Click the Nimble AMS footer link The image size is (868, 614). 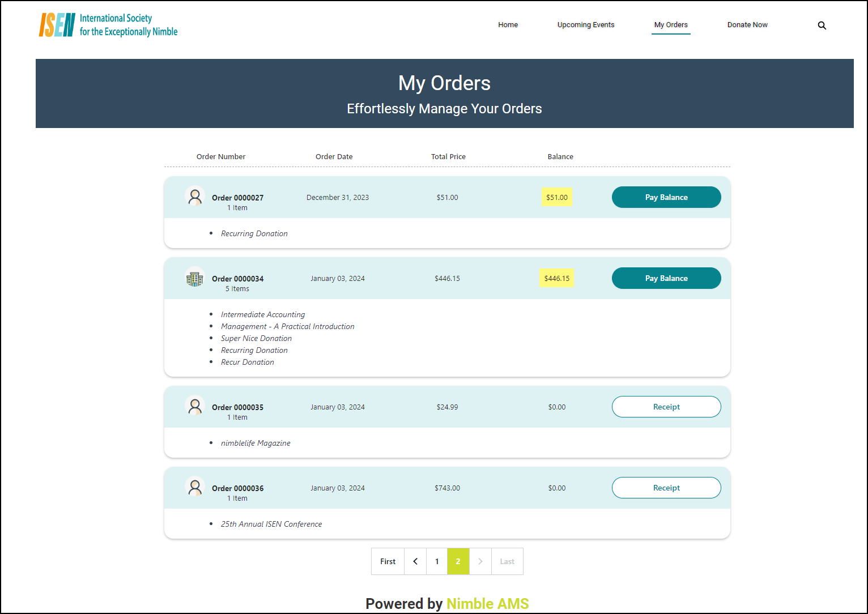pos(487,604)
